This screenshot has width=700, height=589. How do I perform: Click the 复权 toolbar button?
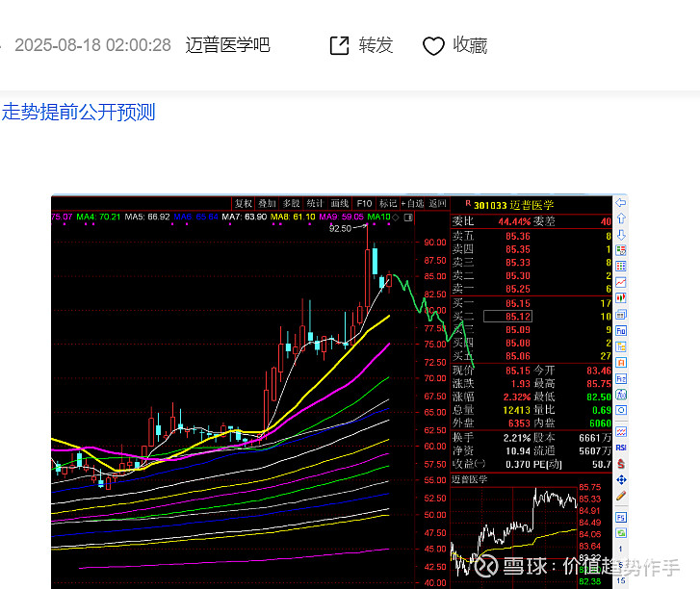pos(244,203)
